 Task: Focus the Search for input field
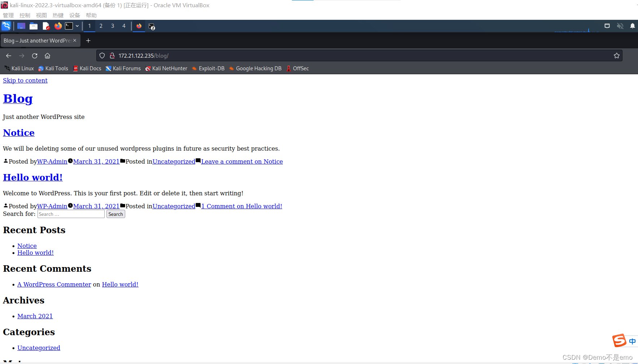71,214
